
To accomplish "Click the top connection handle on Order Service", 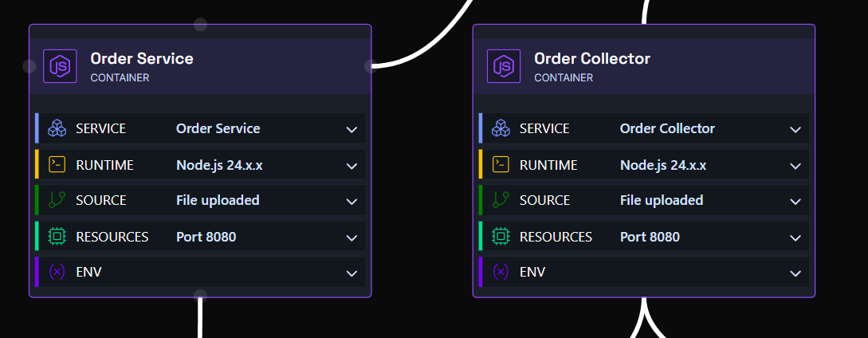I will click(x=200, y=25).
